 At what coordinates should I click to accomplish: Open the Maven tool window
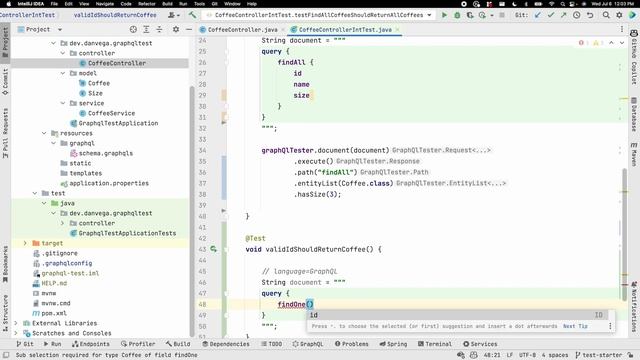point(634,154)
